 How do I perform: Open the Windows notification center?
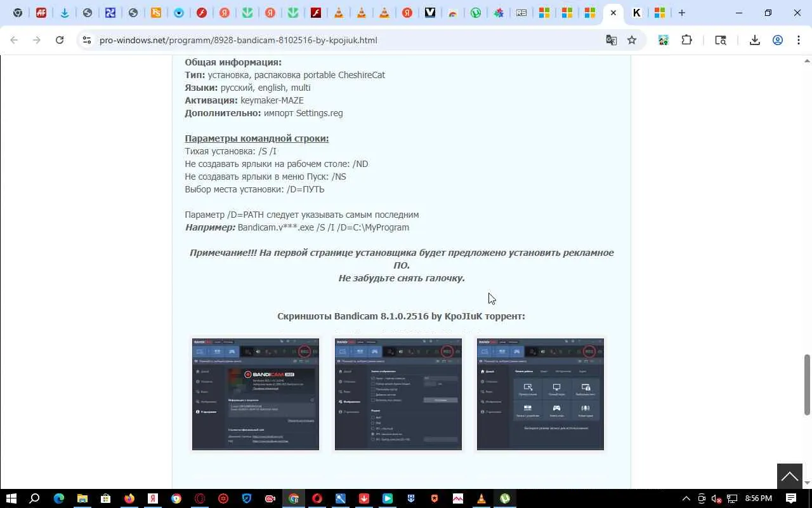791,498
